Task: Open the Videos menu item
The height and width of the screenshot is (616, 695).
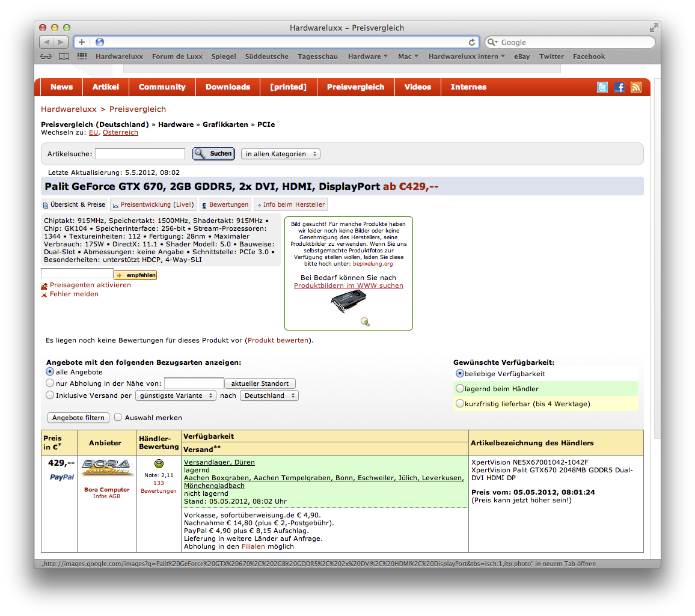Action: coord(417,87)
